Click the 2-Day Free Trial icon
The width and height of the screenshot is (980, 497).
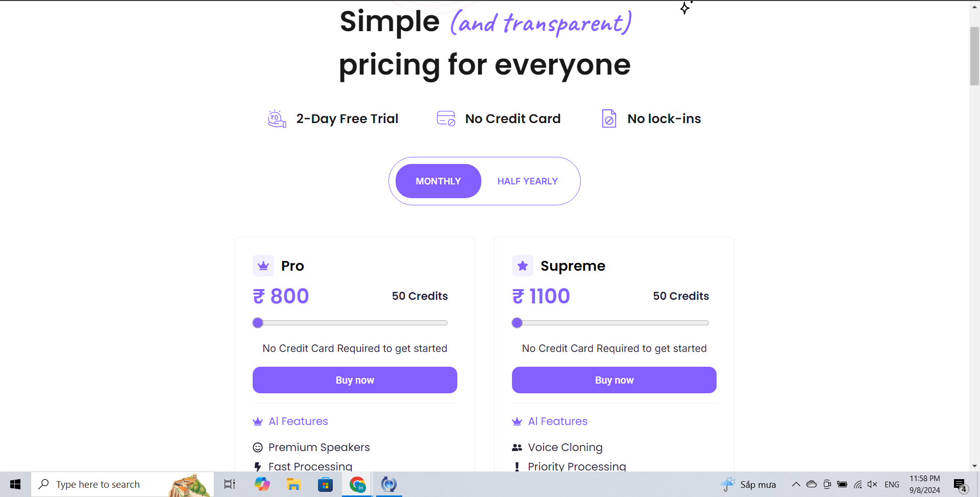[277, 119]
